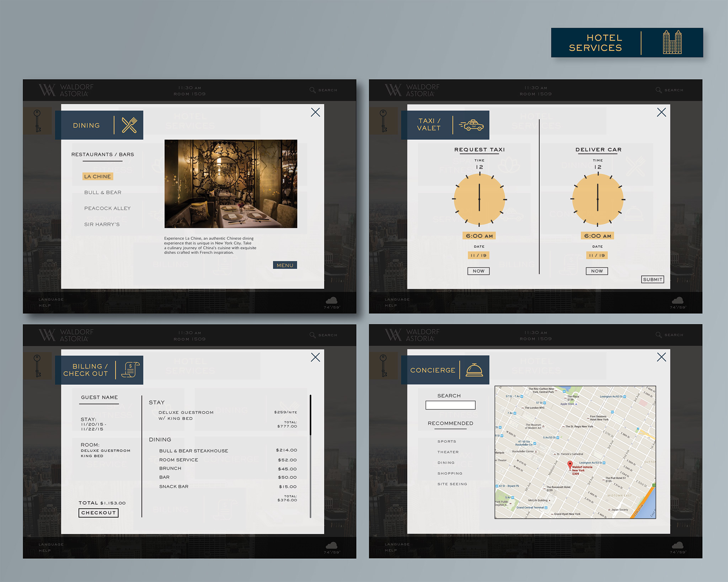Select NOW under Deliver Car
The width and height of the screenshot is (728, 582).
pos(597,271)
